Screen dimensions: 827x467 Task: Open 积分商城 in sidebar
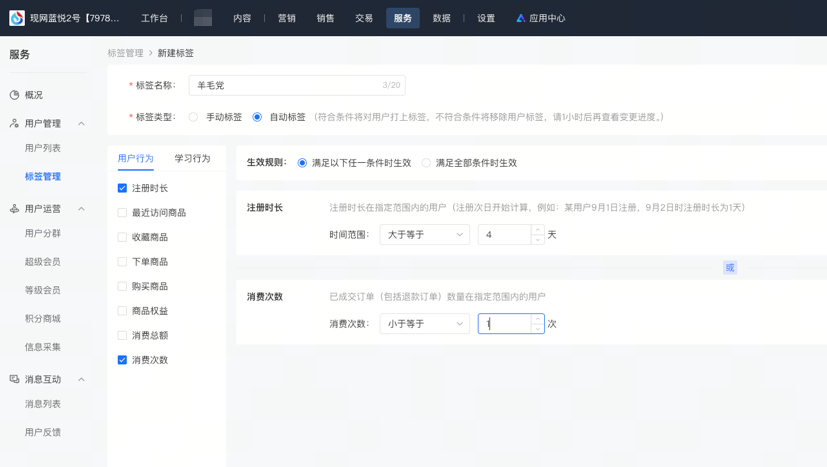(43, 319)
